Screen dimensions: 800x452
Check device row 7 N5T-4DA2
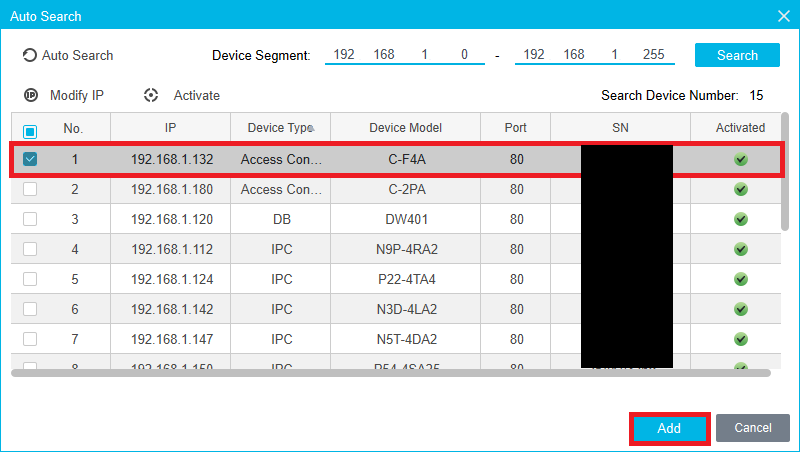(x=30, y=339)
